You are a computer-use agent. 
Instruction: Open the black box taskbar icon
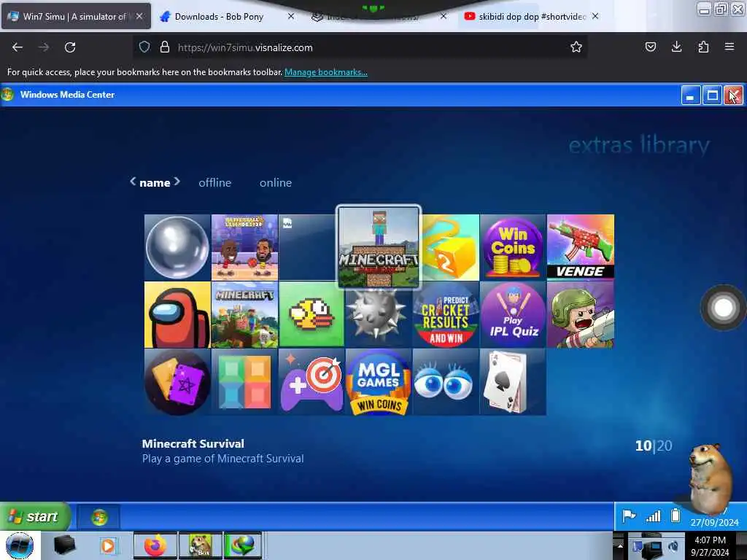[64, 545]
